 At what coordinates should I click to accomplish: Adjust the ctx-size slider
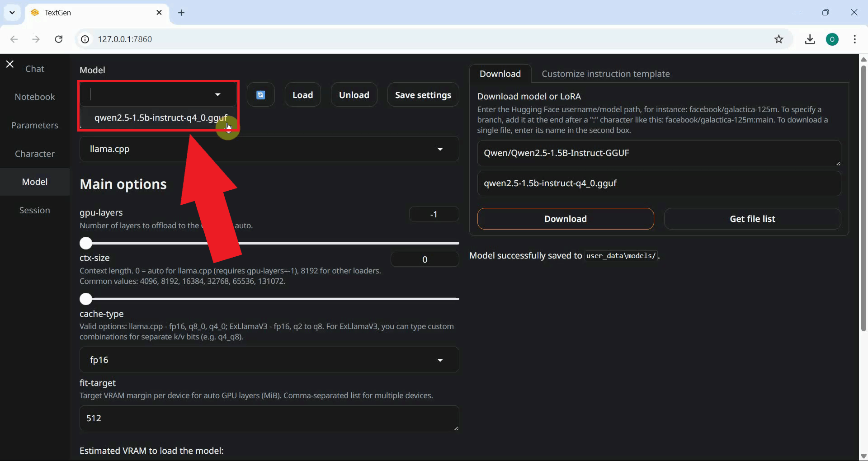tap(85, 299)
